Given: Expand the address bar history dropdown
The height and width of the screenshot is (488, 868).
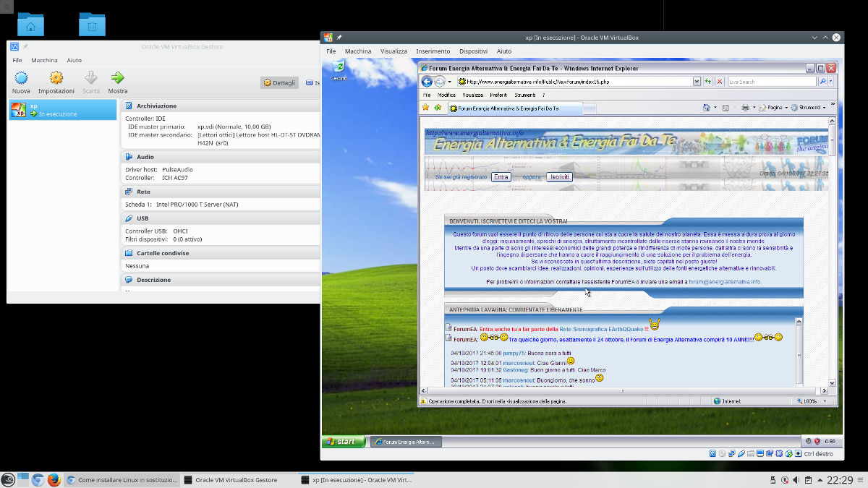Looking at the screenshot, I should point(697,82).
